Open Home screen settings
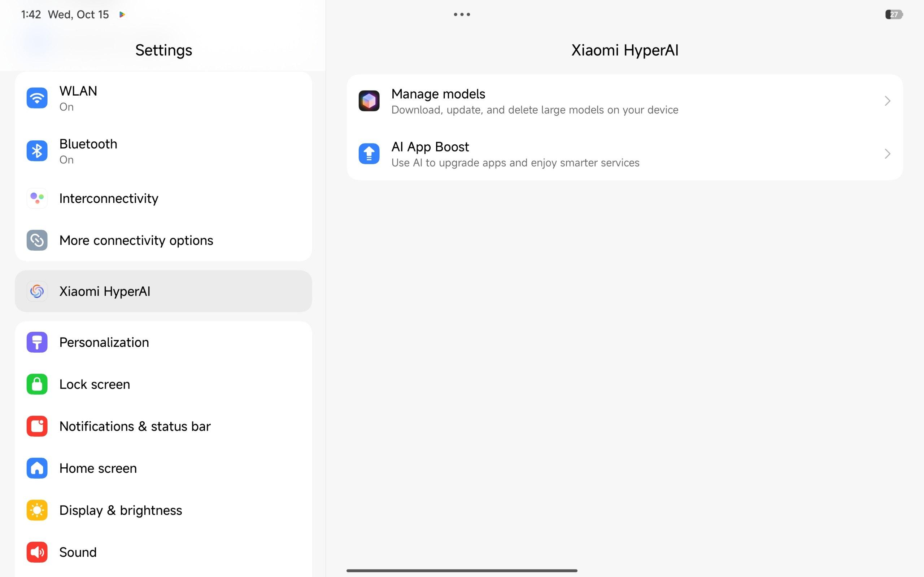924x577 pixels. click(98, 468)
